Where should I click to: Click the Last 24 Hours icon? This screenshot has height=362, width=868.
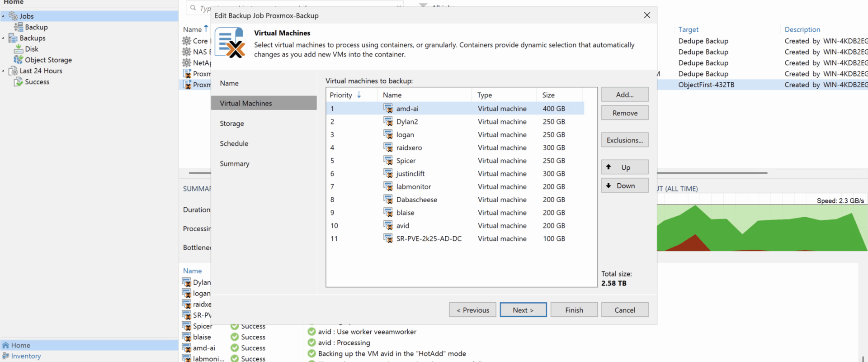[x=13, y=71]
